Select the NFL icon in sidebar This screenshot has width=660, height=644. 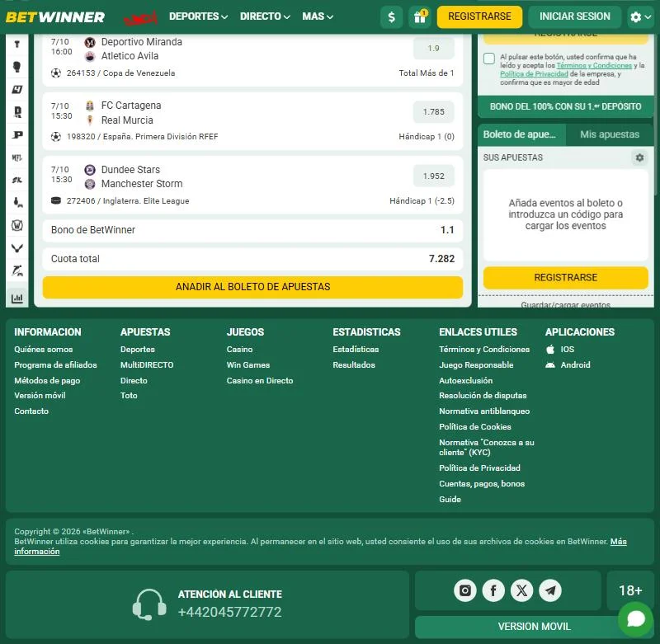[16, 157]
